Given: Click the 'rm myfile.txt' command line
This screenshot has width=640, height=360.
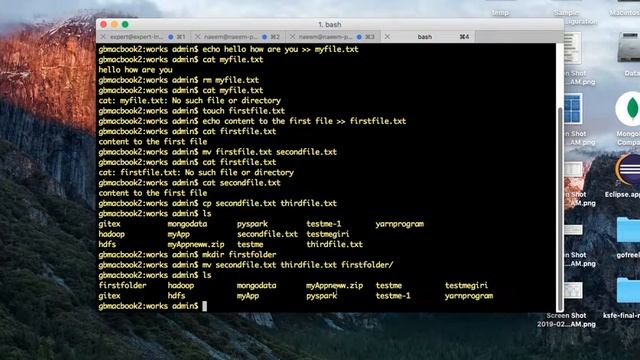Looking at the screenshot, I should [178, 80].
